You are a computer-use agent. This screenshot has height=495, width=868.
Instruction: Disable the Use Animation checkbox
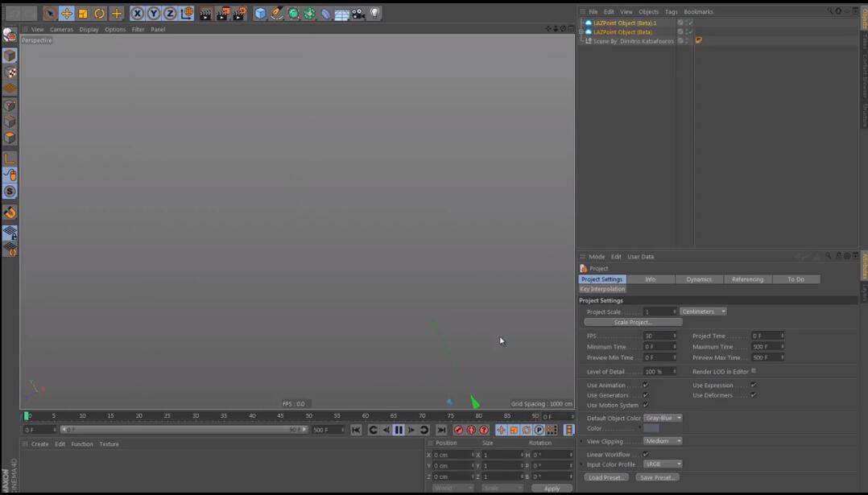tap(647, 385)
